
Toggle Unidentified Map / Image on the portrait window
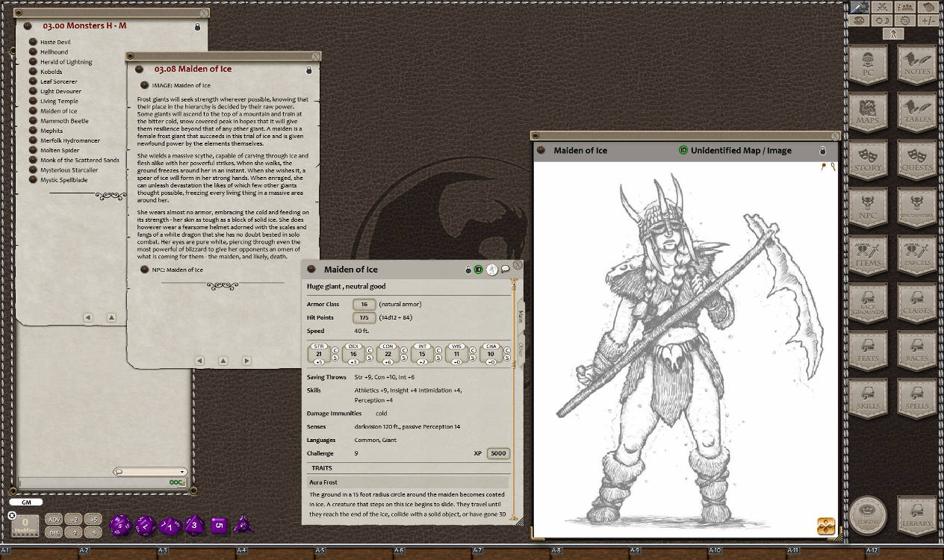click(x=683, y=150)
